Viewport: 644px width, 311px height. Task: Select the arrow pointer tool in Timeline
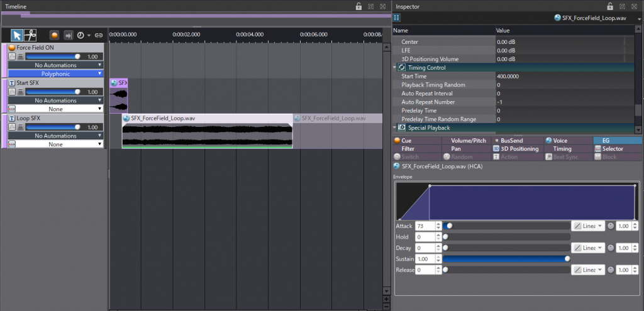click(x=17, y=35)
